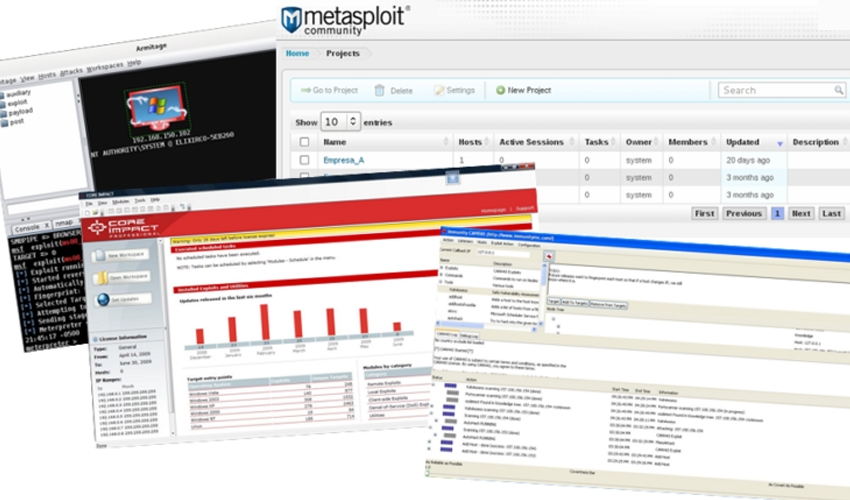Open the Exploit Action menu in CANVAS
Image resolution: width=850 pixels, height=500 pixels.
[503, 243]
